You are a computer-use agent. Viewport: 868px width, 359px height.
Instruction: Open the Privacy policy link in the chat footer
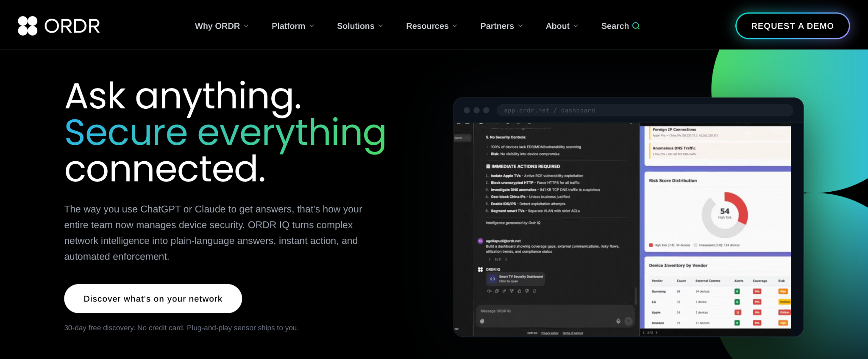coord(550,333)
